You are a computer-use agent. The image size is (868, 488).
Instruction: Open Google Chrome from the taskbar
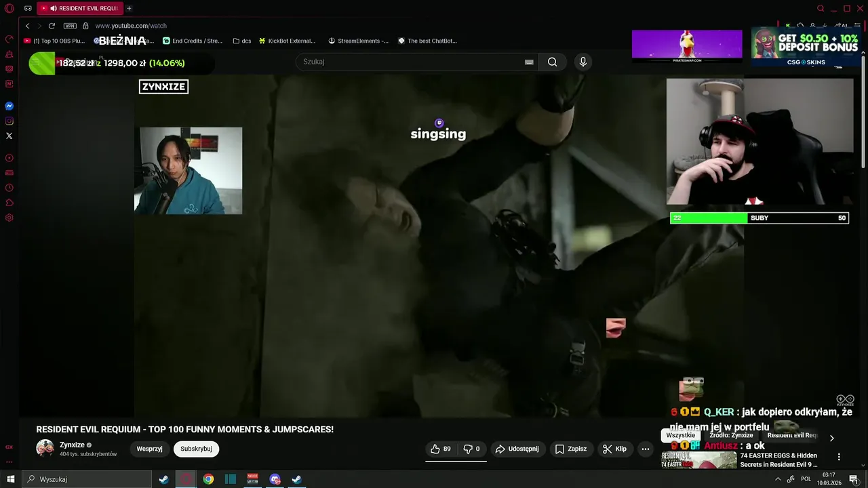pos(208,479)
